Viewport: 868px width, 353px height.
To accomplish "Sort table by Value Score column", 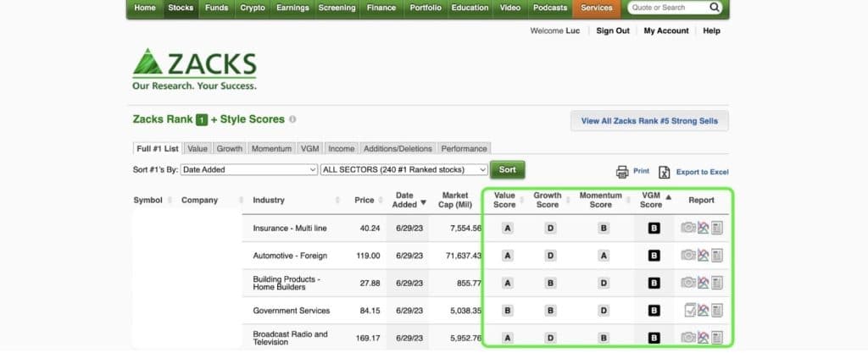I will (504, 200).
